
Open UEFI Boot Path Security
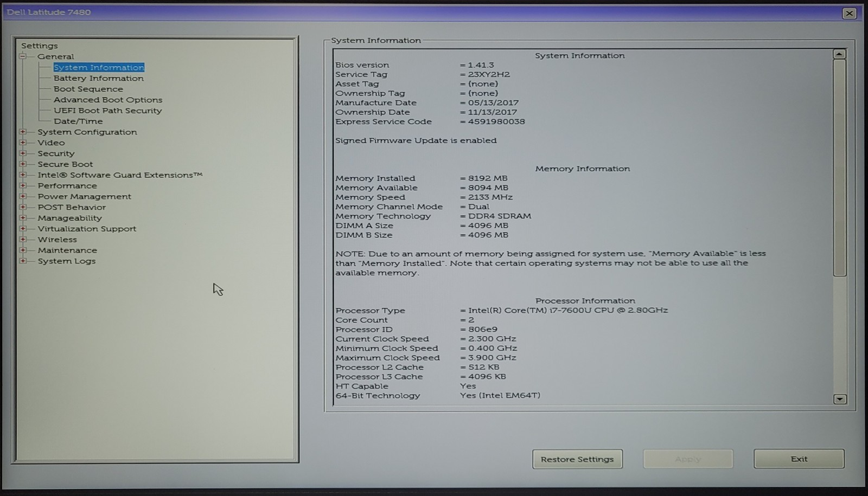(x=108, y=111)
